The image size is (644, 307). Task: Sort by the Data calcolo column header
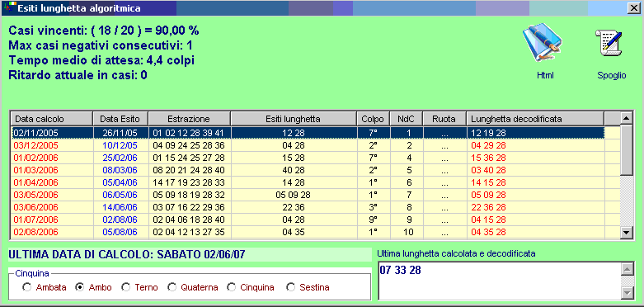pyautogui.click(x=52, y=119)
